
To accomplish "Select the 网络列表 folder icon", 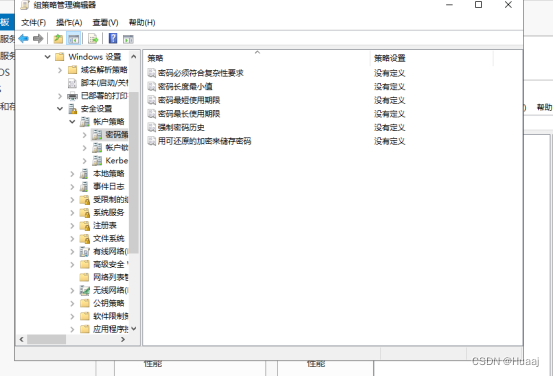I will coord(84,277).
